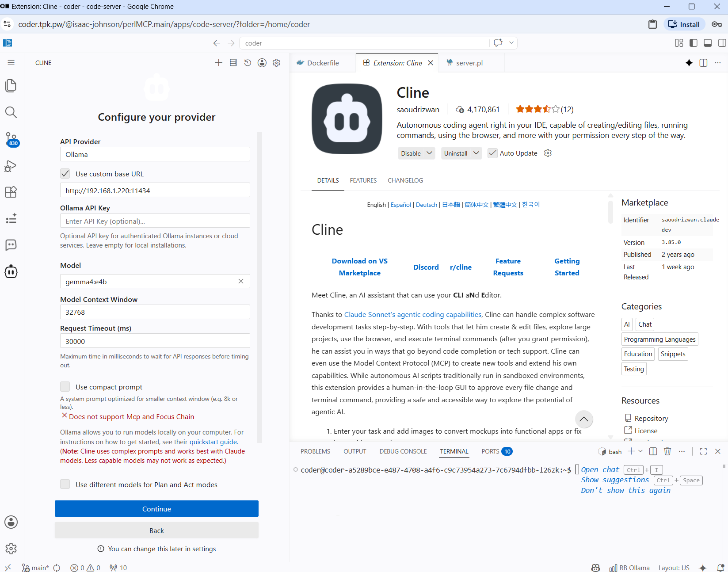Kill terminal using trash icon
Screen dimensions: 728x572
[667, 451]
